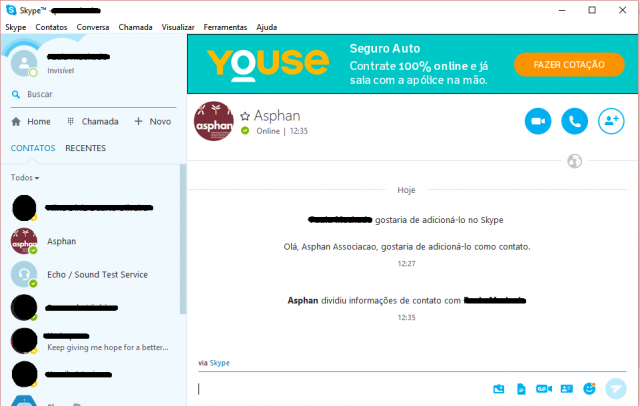Click the Hoje date separator label
Screen dimensions: 640x406
click(x=406, y=190)
